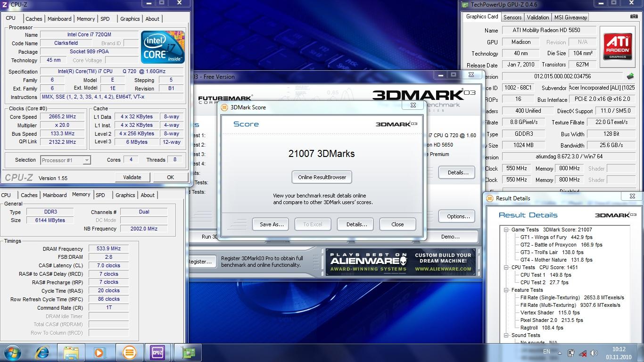
Task: Launch Internet Explorer from the taskbar
Action: (42, 352)
